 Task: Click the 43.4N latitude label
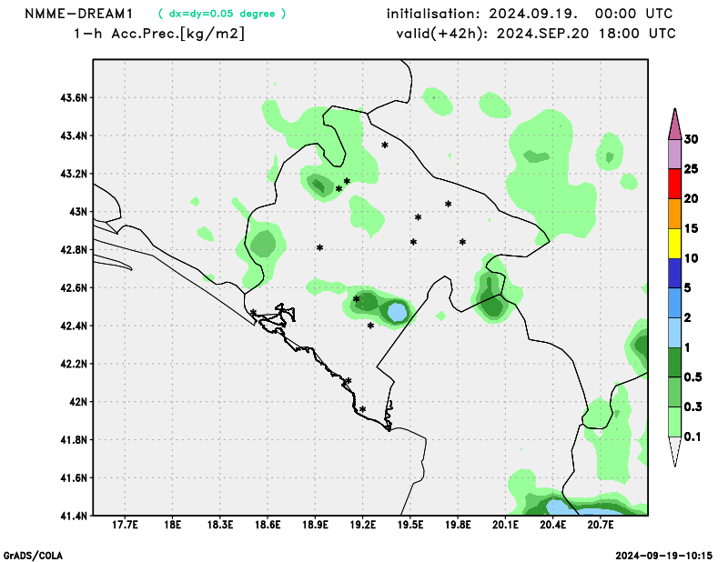[x=74, y=136]
